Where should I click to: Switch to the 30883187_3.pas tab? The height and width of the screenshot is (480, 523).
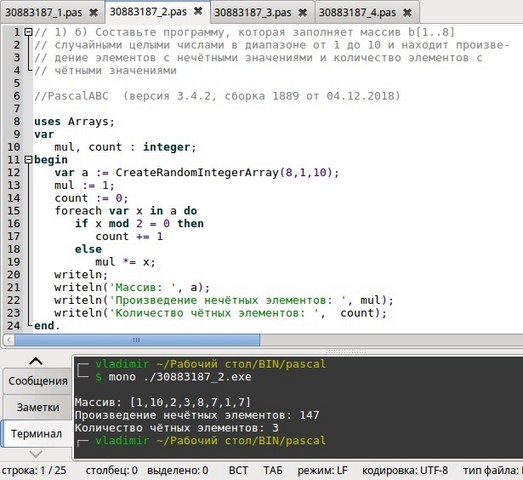(253, 13)
